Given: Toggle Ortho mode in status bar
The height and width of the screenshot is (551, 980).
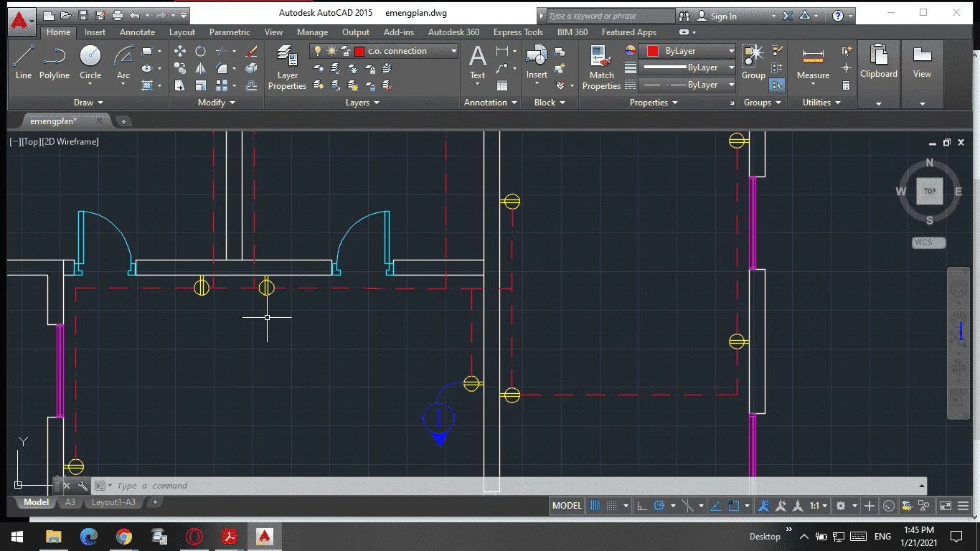Looking at the screenshot, I should coord(642,506).
